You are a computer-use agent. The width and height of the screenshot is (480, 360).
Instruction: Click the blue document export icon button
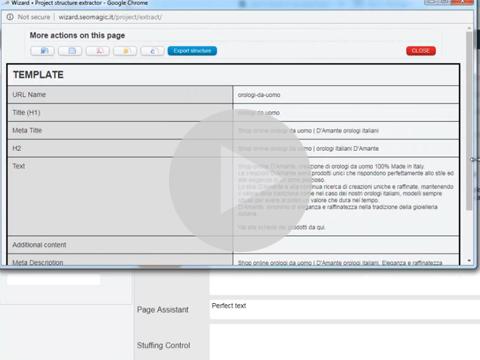pyautogui.click(x=70, y=51)
